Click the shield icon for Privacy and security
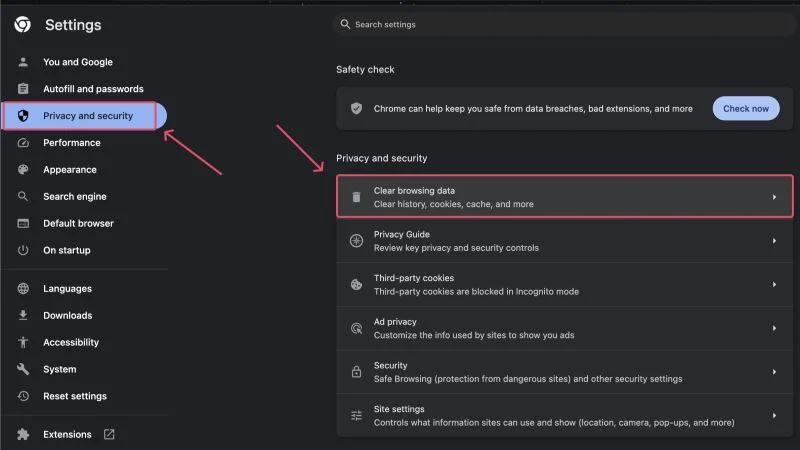Image resolution: width=800 pixels, height=450 pixels. (23, 116)
